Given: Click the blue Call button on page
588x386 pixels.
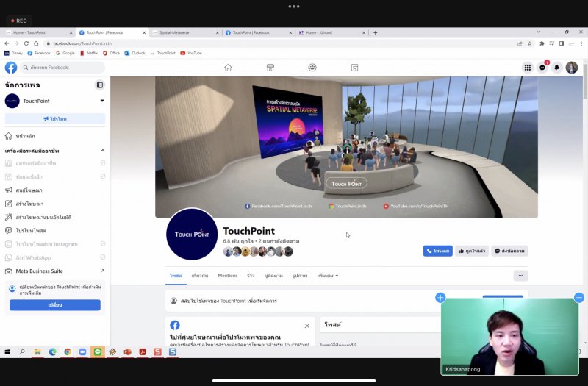Looking at the screenshot, I should click(x=437, y=251).
